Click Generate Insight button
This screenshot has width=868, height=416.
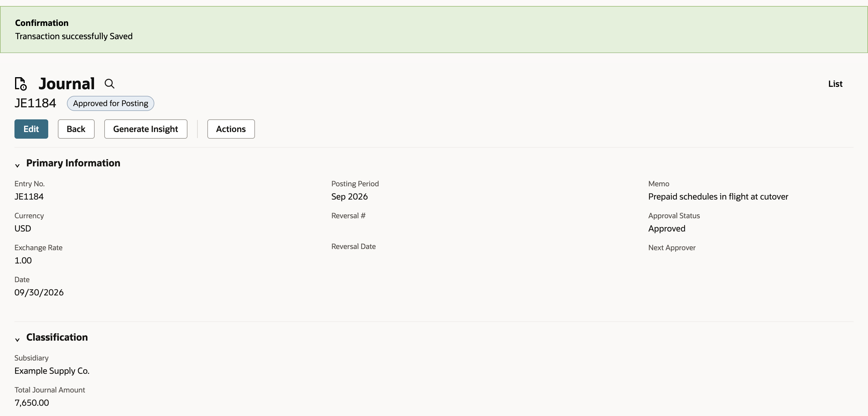pos(146,129)
